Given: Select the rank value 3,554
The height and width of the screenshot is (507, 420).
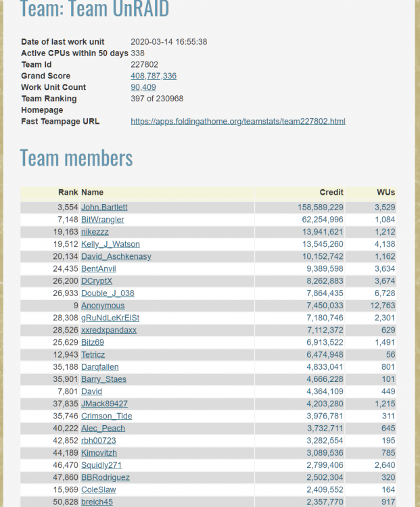Looking at the screenshot, I should [68, 208].
